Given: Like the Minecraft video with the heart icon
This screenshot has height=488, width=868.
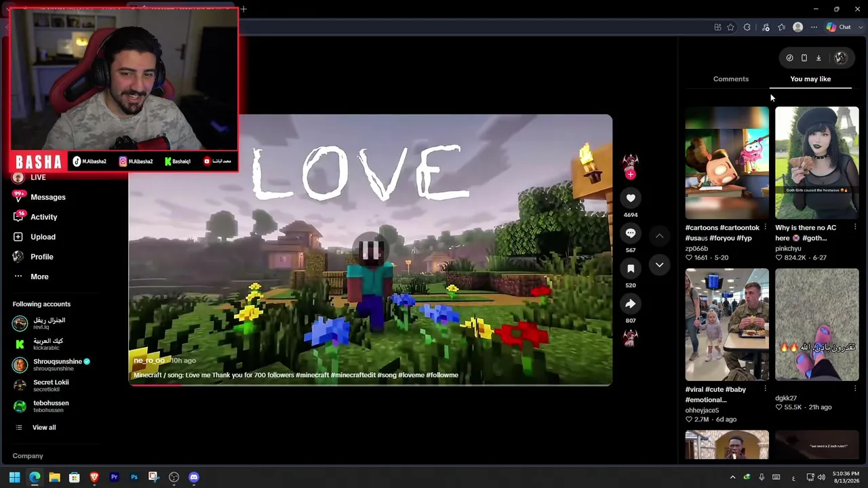Looking at the screenshot, I should point(631,198).
